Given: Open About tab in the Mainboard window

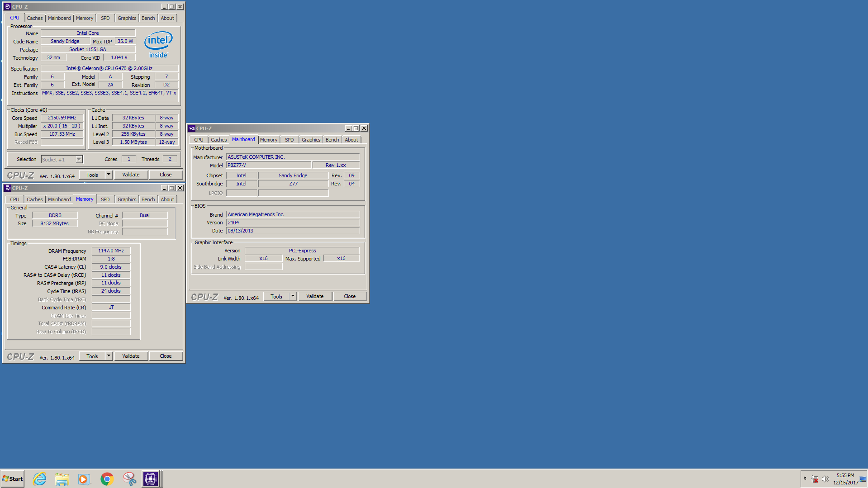Looking at the screenshot, I should pos(351,140).
